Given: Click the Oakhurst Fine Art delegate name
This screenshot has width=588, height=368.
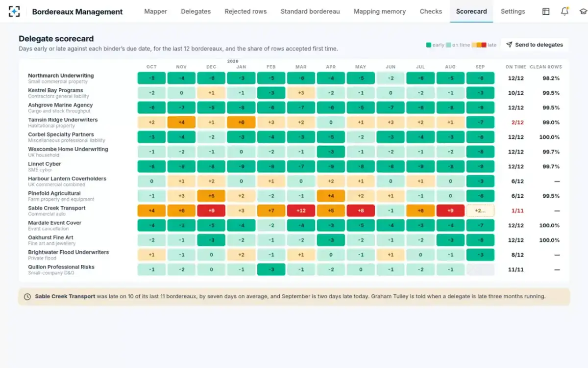Looking at the screenshot, I should point(51,237).
